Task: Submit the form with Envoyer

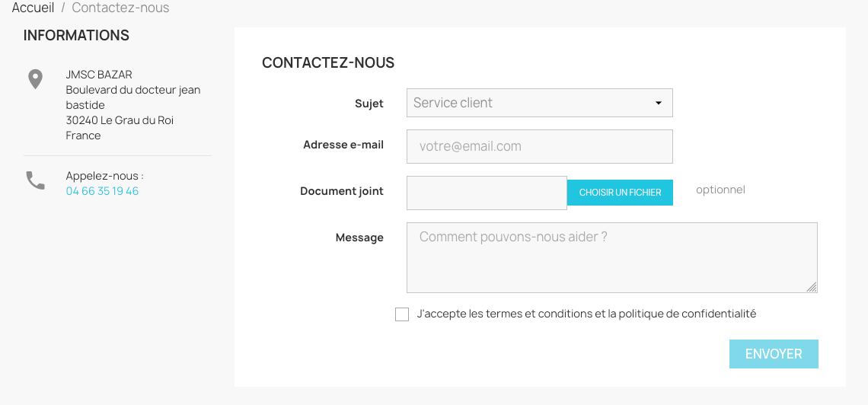Action: [774, 354]
